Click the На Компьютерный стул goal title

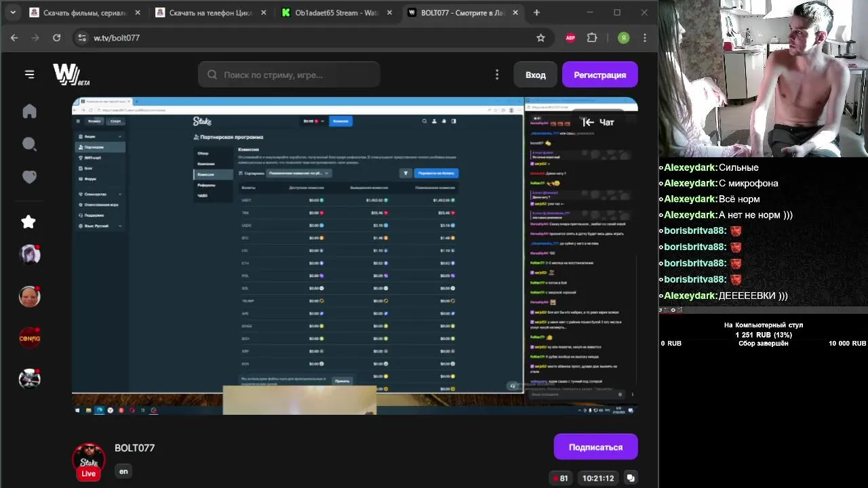(764, 325)
